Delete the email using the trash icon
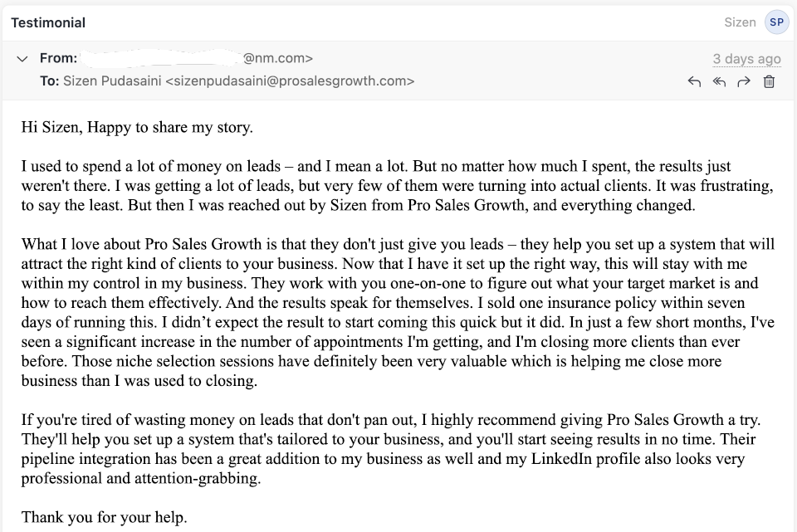797x532 pixels. [769, 81]
